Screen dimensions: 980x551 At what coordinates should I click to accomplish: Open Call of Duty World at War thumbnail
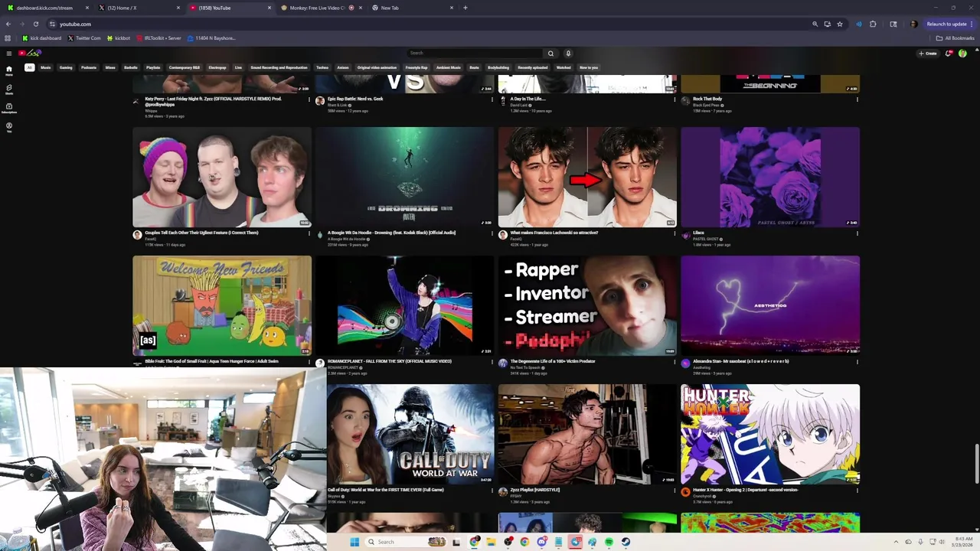click(410, 434)
